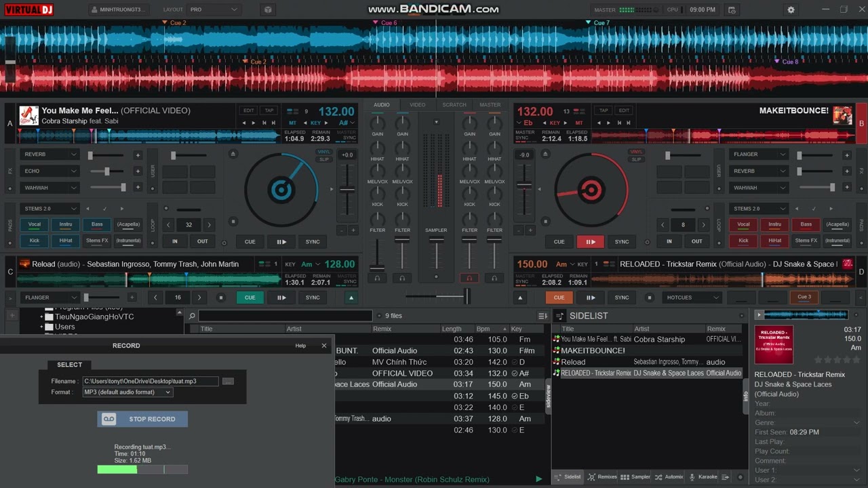This screenshot has width=868, height=488.
Task: Click the red-highlighted headphone cue icon
Action: [x=469, y=278]
